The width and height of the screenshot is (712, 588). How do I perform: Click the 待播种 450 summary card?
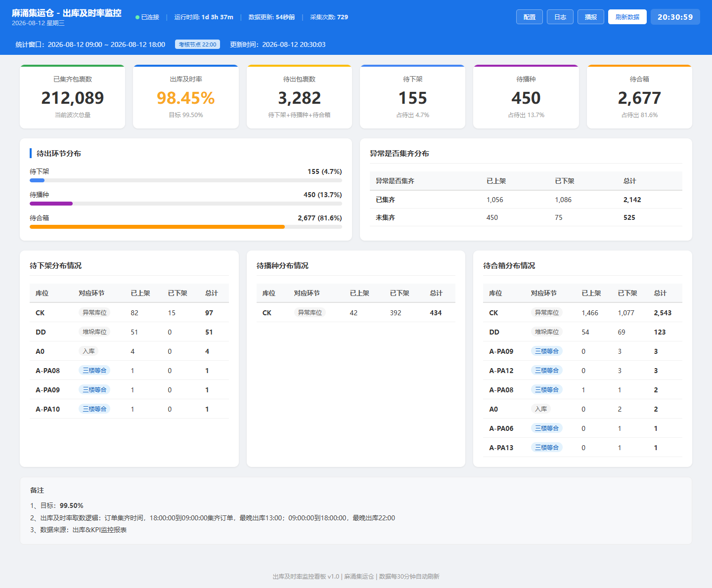(x=526, y=97)
